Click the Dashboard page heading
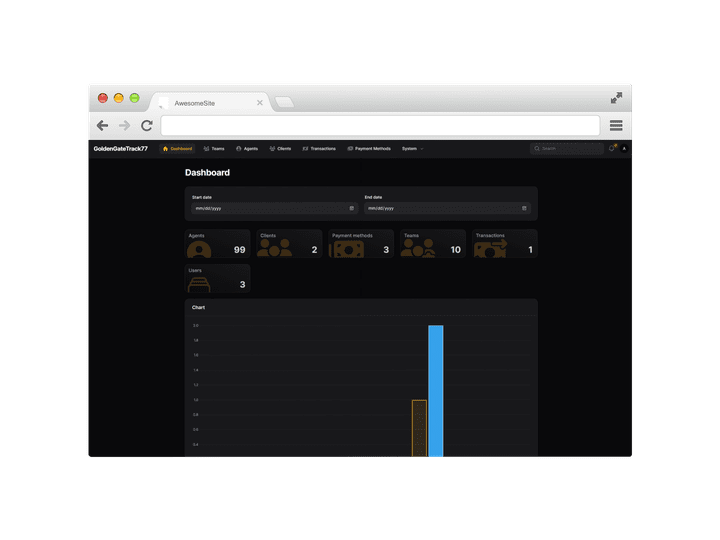This screenshot has width=720, height=540. pos(208,173)
